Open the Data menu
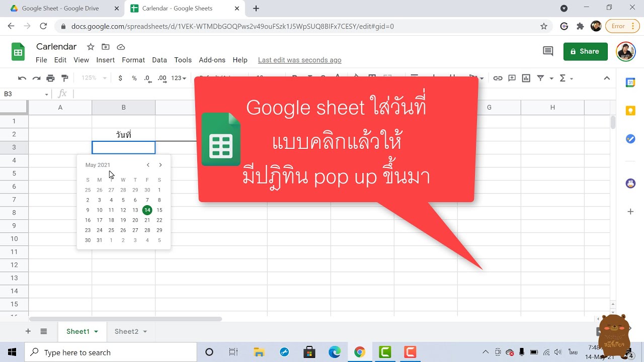 point(159,60)
